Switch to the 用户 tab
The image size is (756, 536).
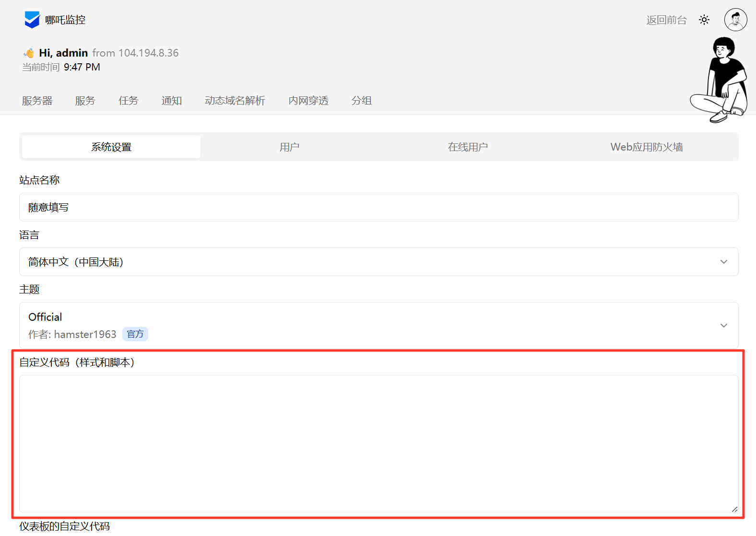pos(290,147)
